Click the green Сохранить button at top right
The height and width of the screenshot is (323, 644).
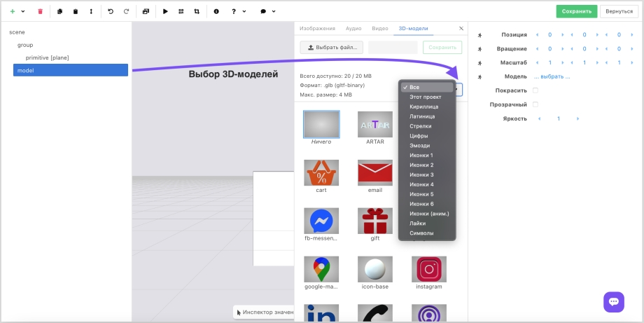point(577,11)
